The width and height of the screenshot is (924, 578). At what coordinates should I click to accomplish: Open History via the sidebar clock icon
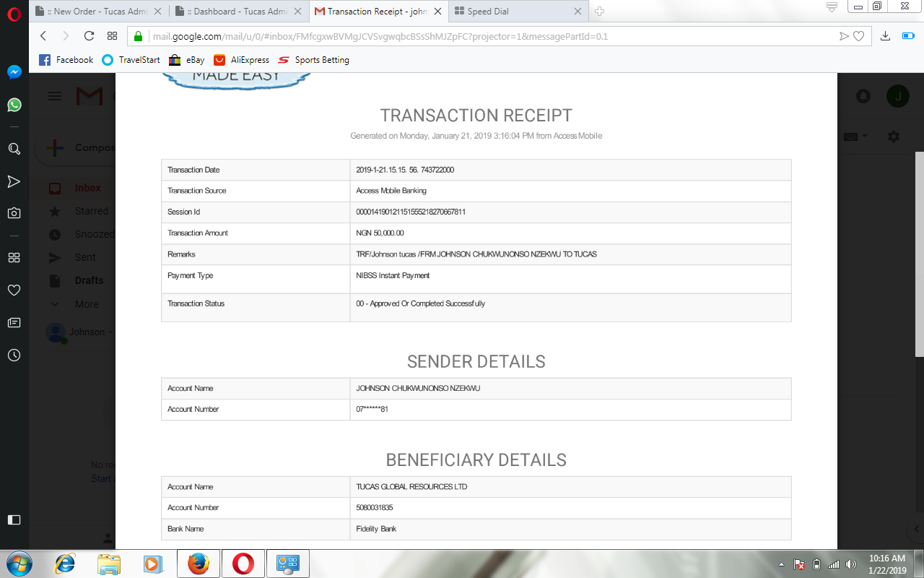[14, 355]
